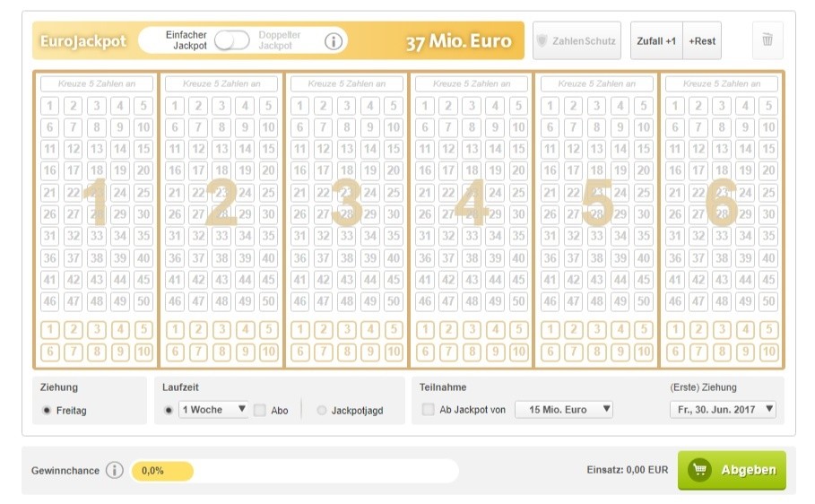This screenshot has width=815, height=504.
Task: Mark number 50 in field 1
Action: (143, 301)
